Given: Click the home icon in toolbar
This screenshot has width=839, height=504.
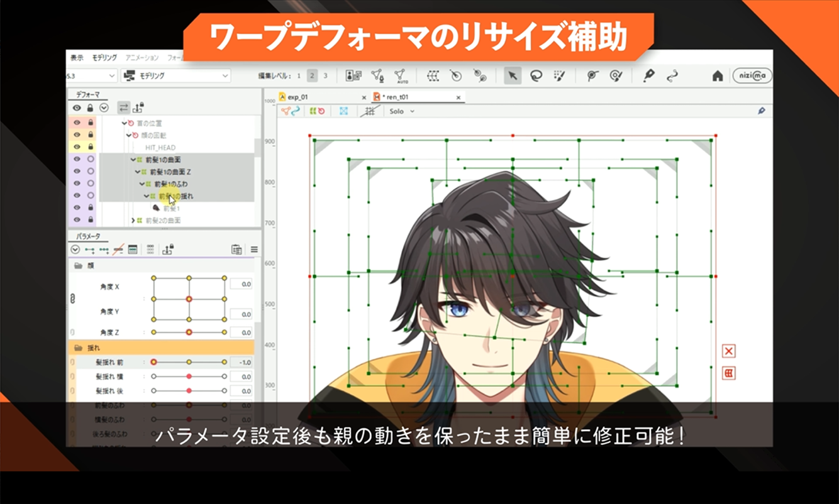Looking at the screenshot, I should pyautogui.click(x=717, y=76).
